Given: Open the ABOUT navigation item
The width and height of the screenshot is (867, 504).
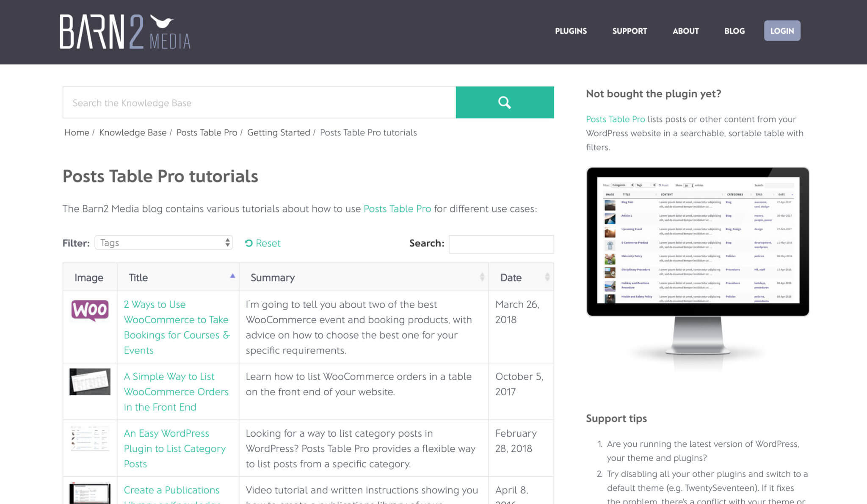Looking at the screenshot, I should coord(685,31).
